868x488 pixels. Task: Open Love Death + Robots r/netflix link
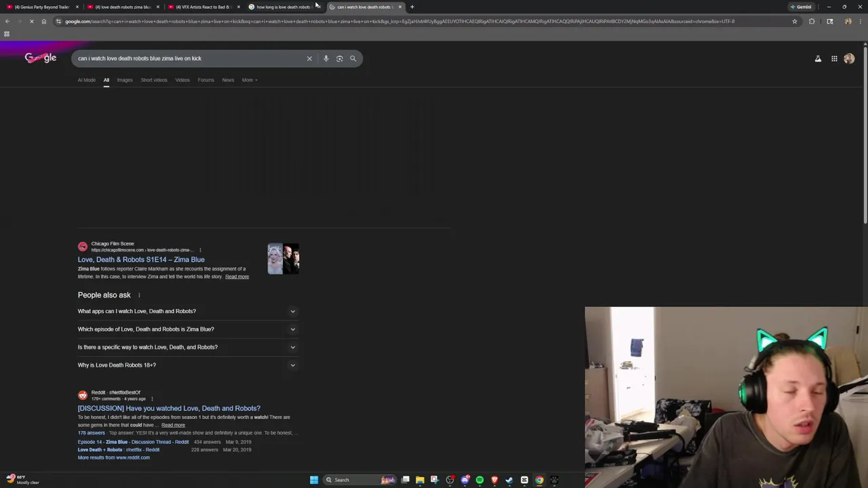pos(119,450)
